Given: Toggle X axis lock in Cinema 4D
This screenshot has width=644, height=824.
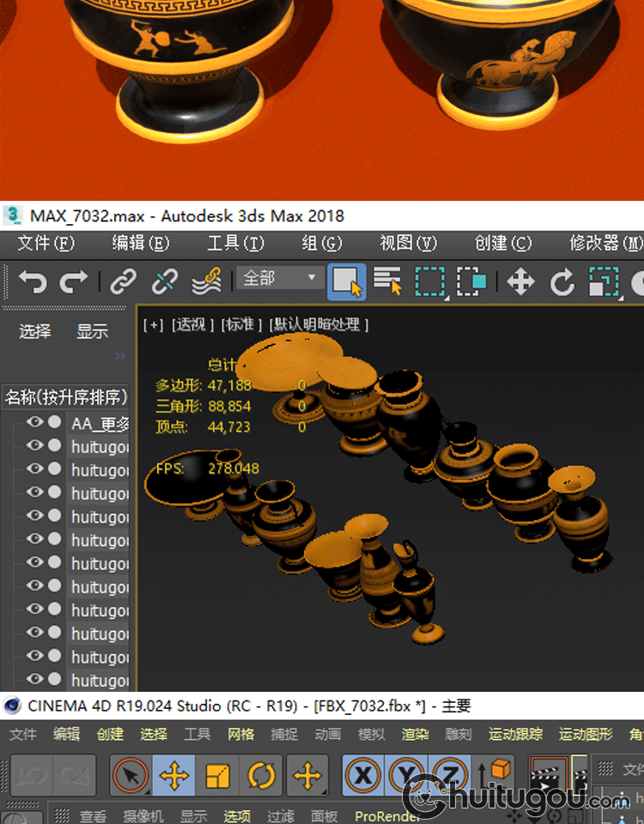Looking at the screenshot, I should [x=363, y=777].
